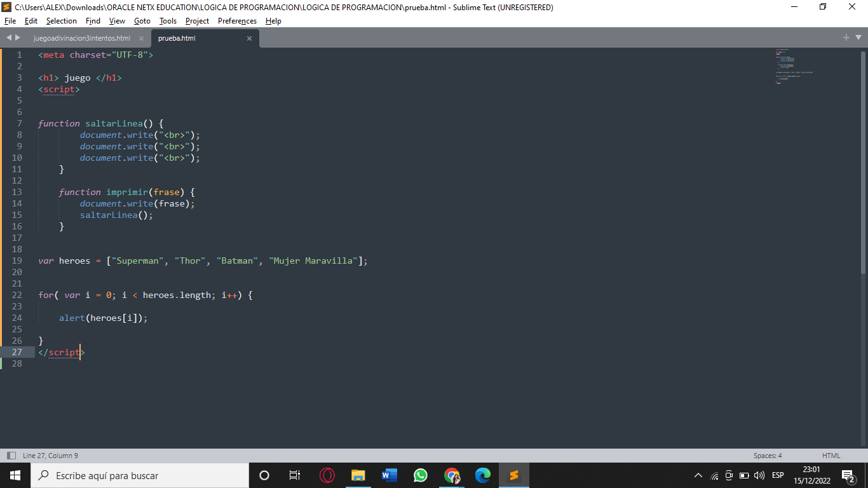Launch Opera browser from taskbar
868x488 pixels.
point(327,475)
